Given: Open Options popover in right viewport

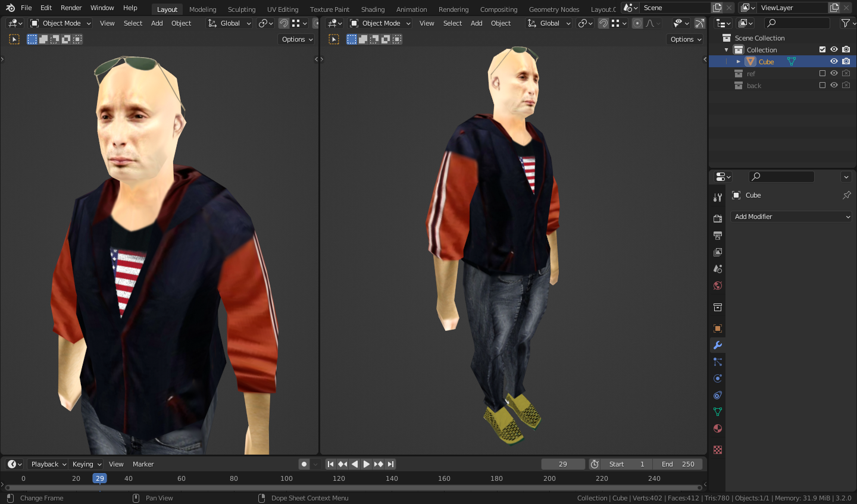Looking at the screenshot, I should (x=686, y=39).
